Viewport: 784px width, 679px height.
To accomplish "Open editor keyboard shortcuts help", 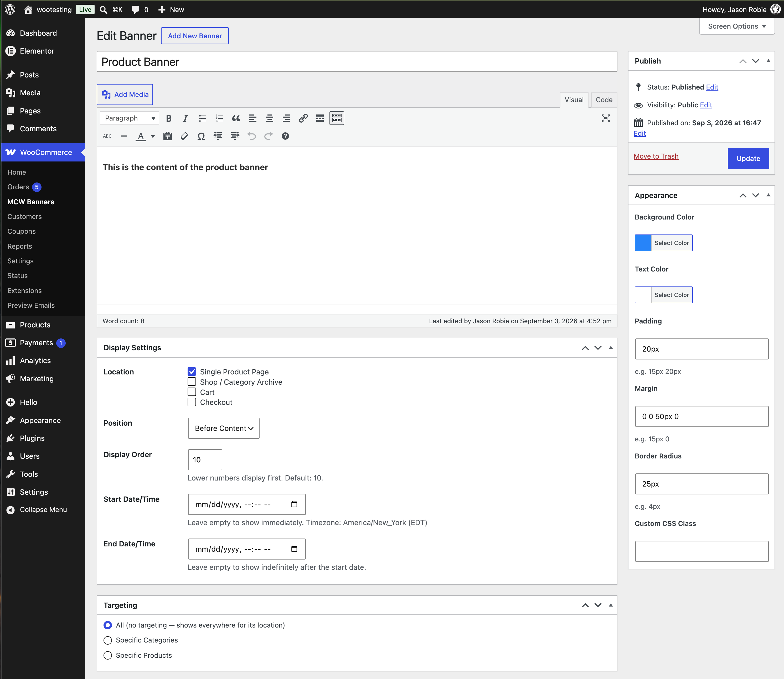I will 286,136.
